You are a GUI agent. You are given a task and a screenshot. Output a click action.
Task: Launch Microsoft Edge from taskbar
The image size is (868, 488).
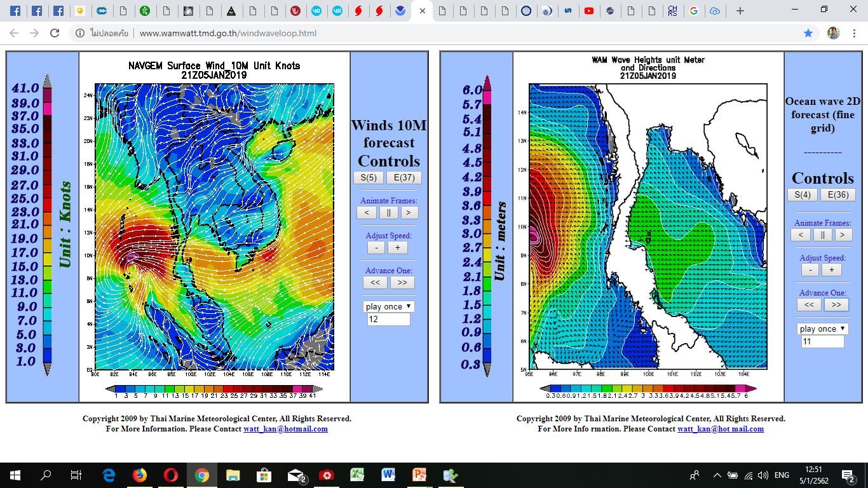click(x=109, y=475)
